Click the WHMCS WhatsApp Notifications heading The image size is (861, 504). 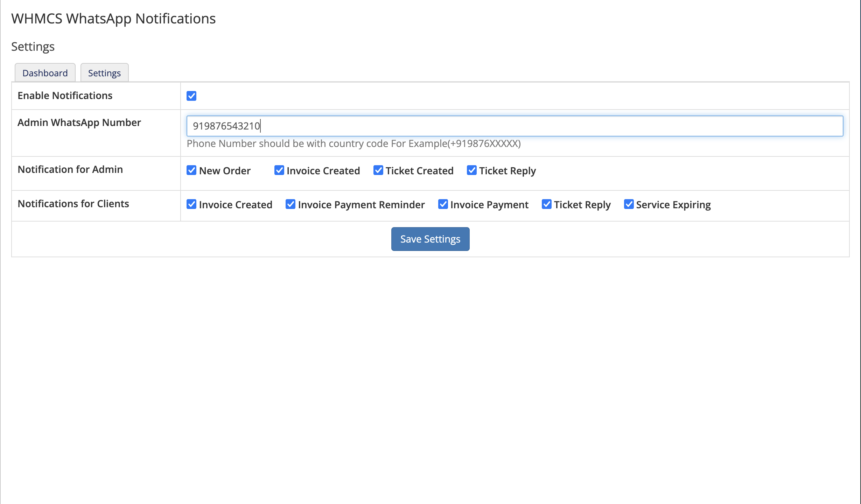point(113,19)
